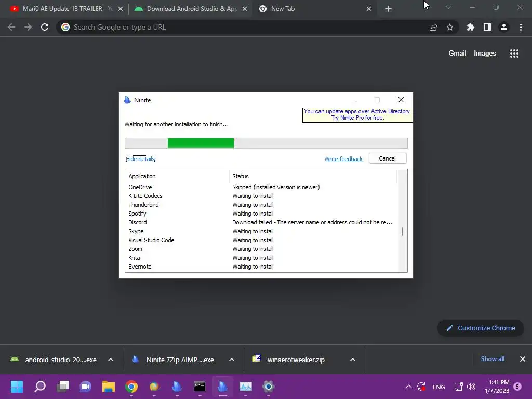Open the volume control in system tray
This screenshot has height=399, width=532.
471,387
